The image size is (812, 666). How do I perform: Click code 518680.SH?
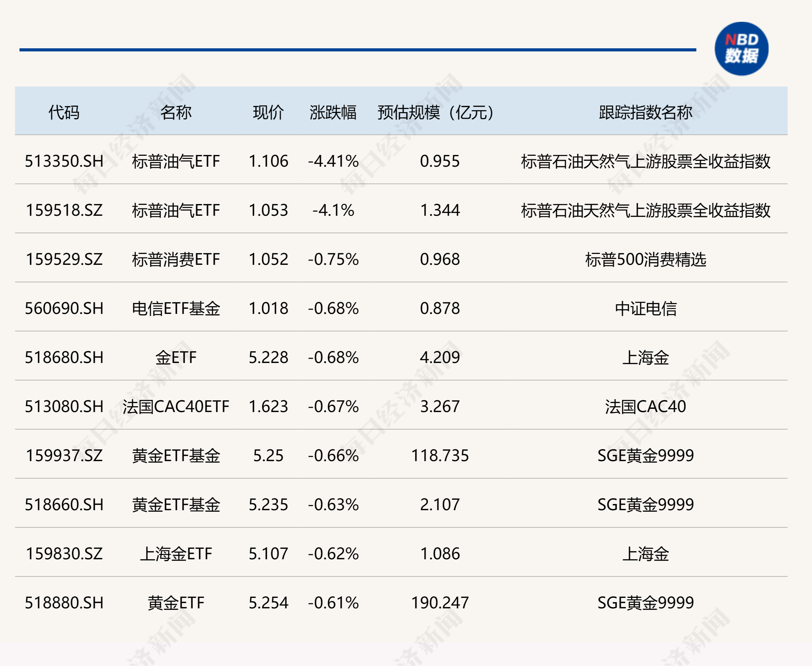click(64, 358)
